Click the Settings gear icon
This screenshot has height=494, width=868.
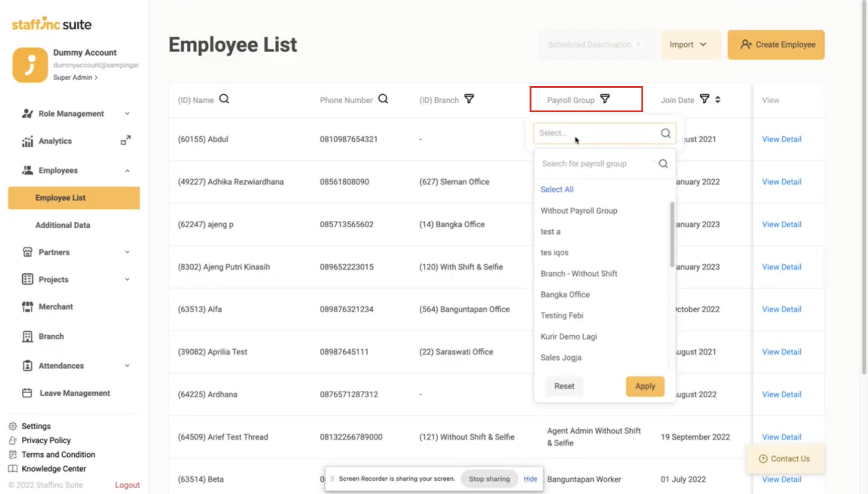(13, 426)
